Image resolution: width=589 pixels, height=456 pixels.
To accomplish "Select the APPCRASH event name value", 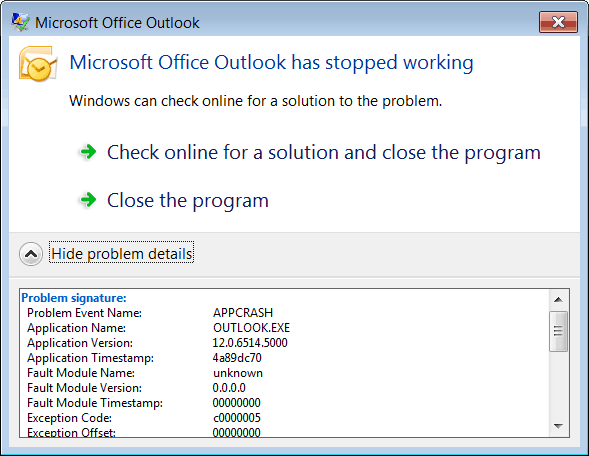I will tap(243, 313).
